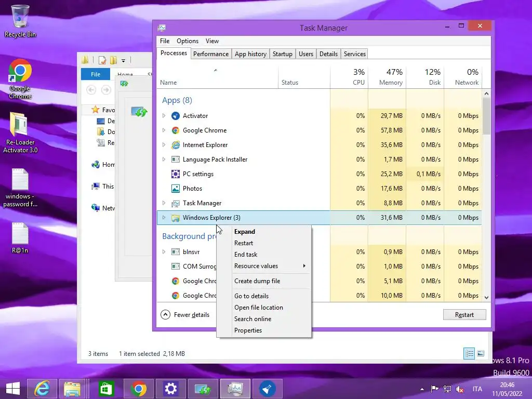The height and width of the screenshot is (399, 532).
Task: Sort processes by Memory column header
Action: click(x=387, y=77)
